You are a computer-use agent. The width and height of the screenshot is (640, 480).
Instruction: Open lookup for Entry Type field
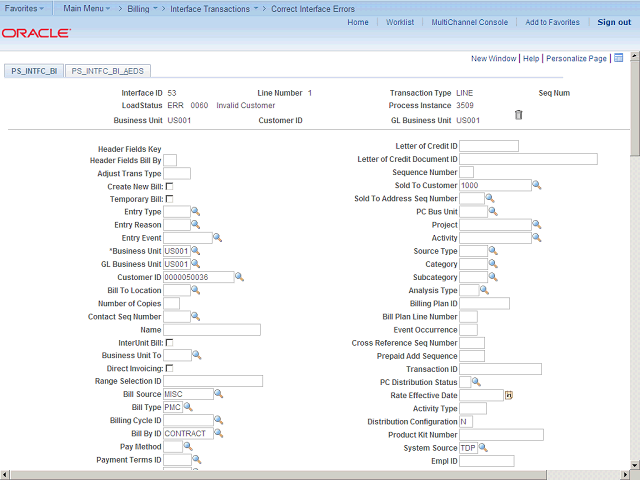point(196,211)
